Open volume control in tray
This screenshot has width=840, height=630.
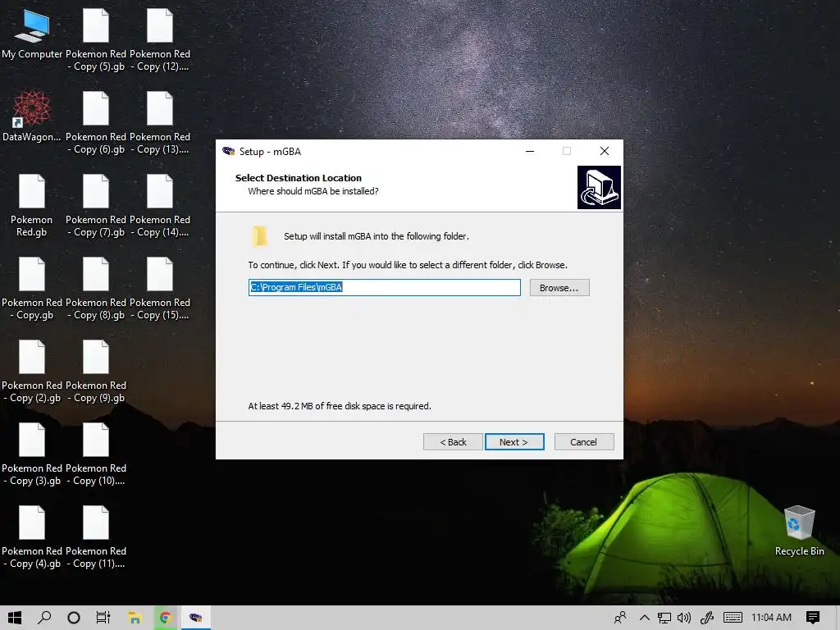684,618
